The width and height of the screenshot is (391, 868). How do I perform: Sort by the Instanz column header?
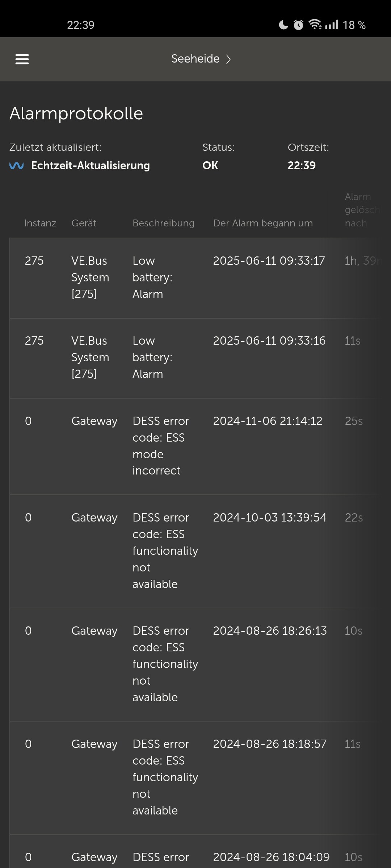point(40,223)
